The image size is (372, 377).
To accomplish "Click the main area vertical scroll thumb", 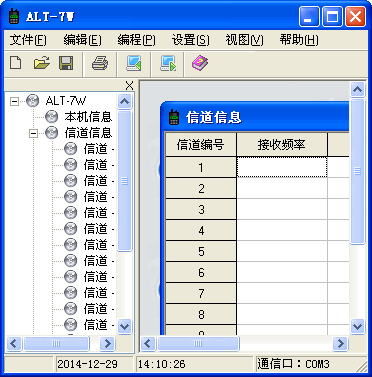I will point(357,171).
